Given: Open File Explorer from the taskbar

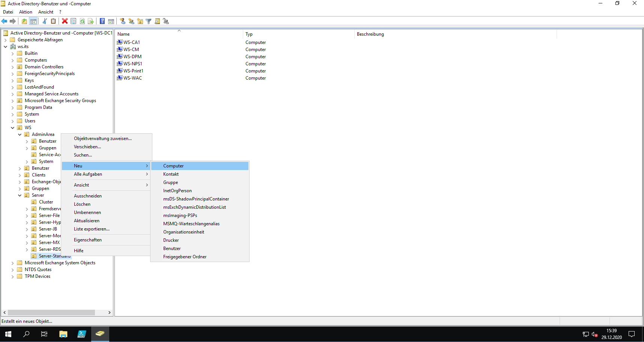Looking at the screenshot, I should pyautogui.click(x=63, y=334).
